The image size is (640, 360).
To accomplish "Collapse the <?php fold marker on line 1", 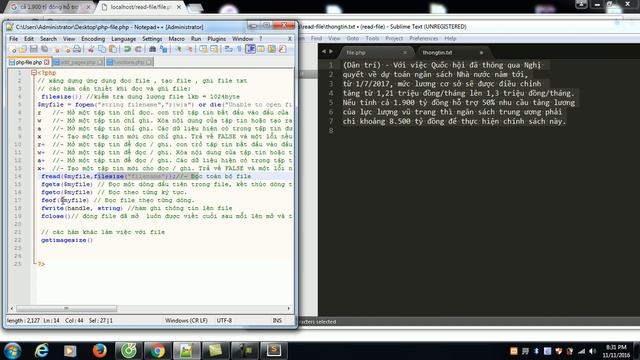I will pos(34,73).
